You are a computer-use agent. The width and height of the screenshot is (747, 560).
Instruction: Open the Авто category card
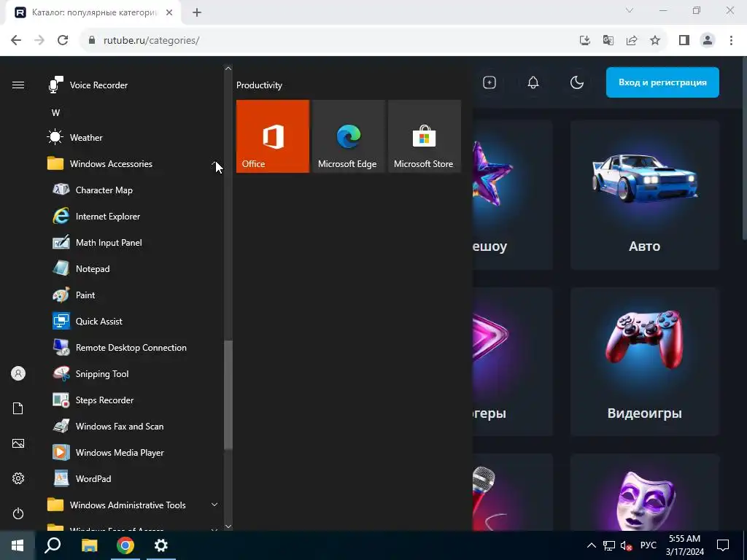(645, 194)
